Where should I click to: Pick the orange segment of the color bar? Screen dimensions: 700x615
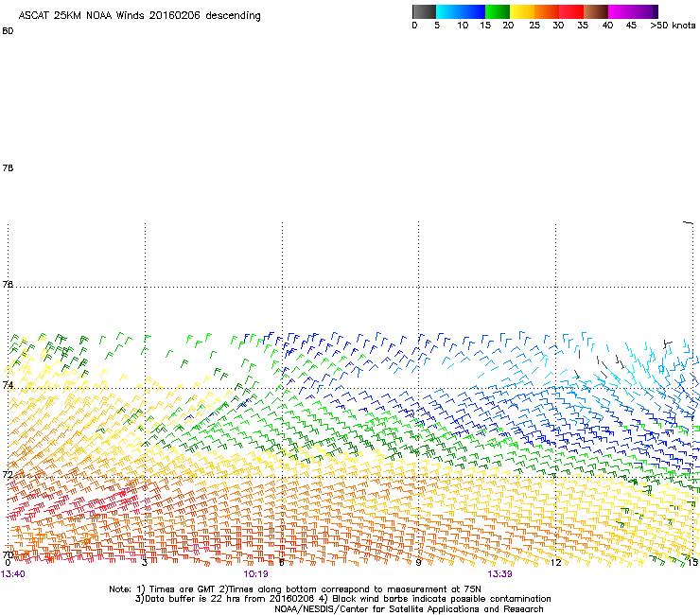click(x=547, y=11)
